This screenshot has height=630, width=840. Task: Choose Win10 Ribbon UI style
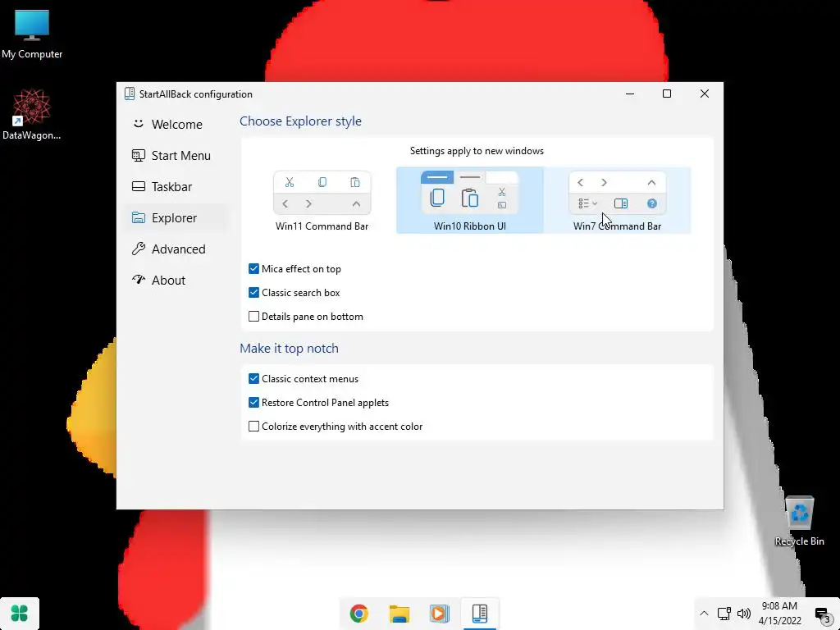pyautogui.click(x=470, y=200)
